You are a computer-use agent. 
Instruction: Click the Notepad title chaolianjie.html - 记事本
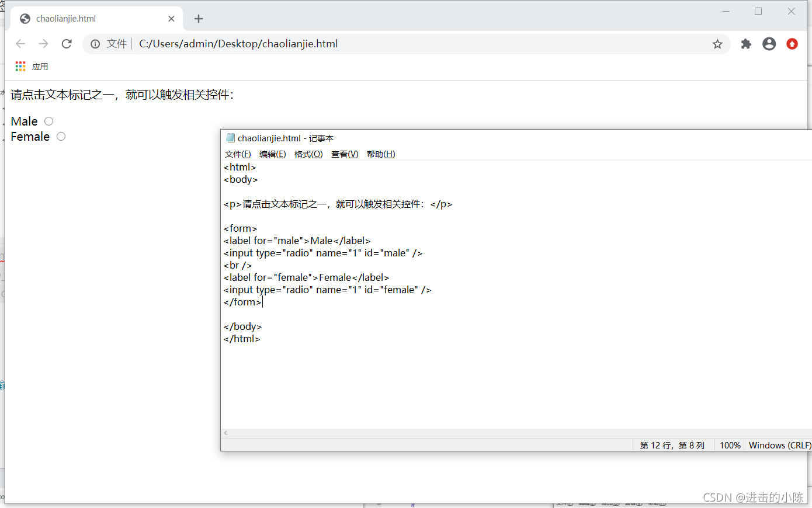click(286, 138)
